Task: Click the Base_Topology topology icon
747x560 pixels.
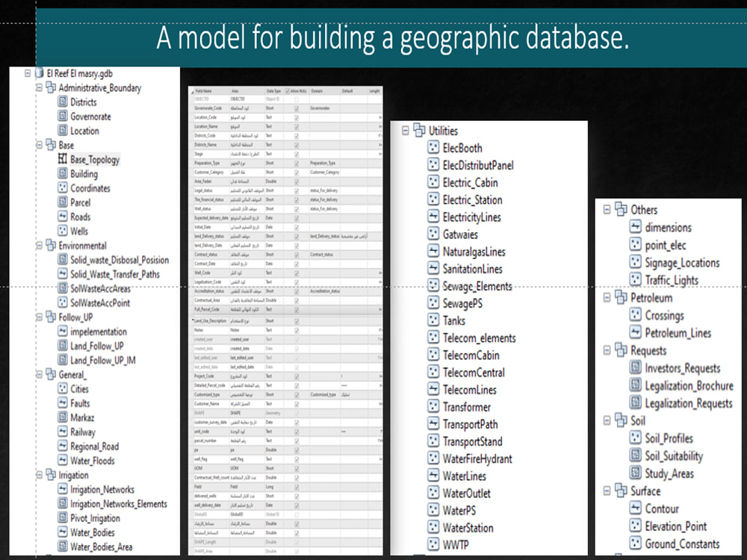Action: coord(63,158)
